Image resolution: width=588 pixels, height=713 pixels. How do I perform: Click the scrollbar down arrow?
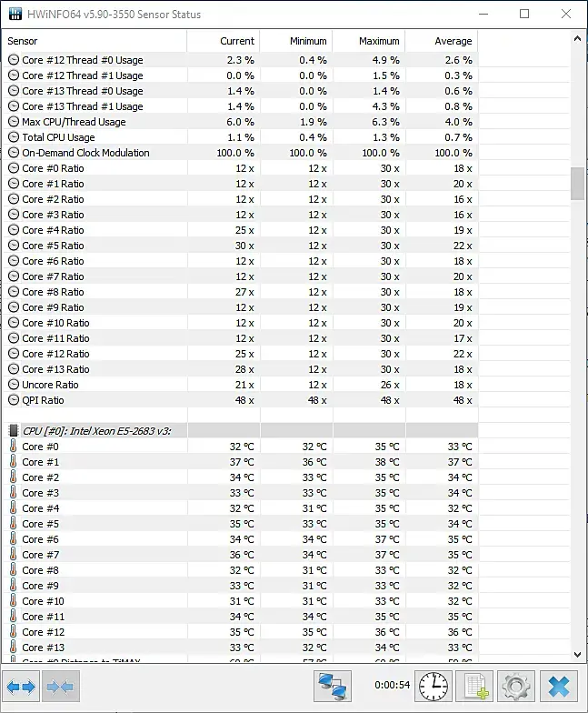pos(577,654)
